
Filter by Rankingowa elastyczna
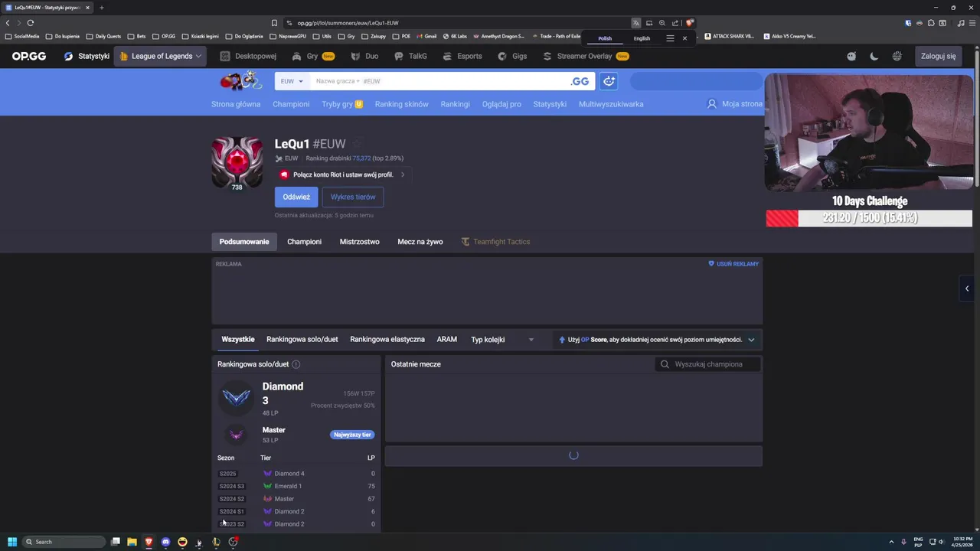(387, 339)
